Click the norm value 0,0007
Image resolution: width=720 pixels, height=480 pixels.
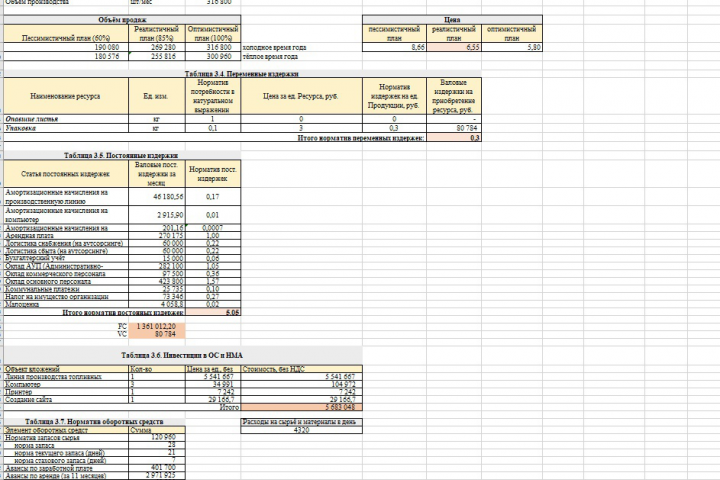tap(213, 228)
